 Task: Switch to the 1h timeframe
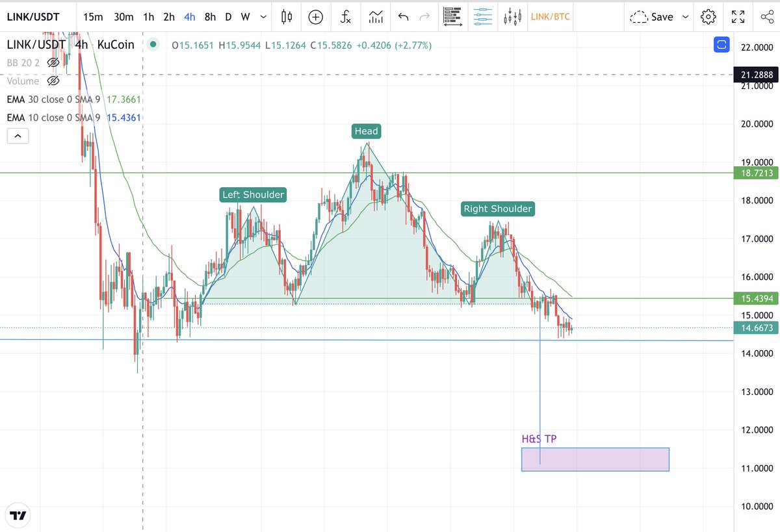point(148,17)
